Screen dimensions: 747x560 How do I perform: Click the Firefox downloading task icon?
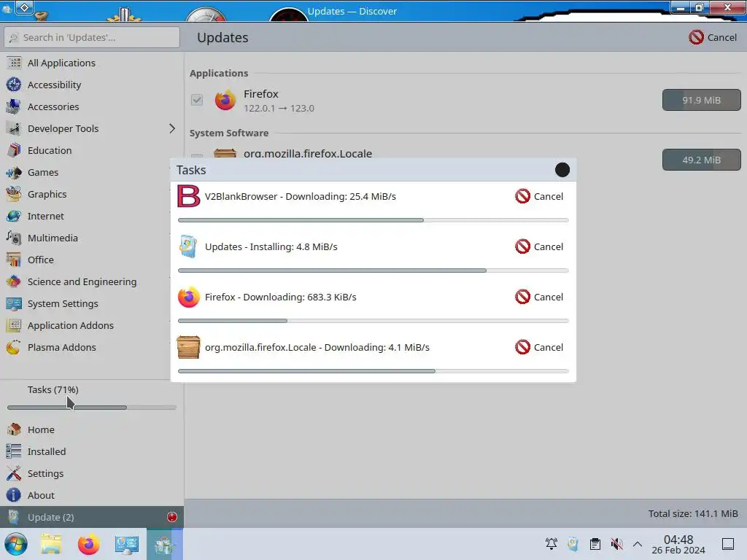point(189,297)
